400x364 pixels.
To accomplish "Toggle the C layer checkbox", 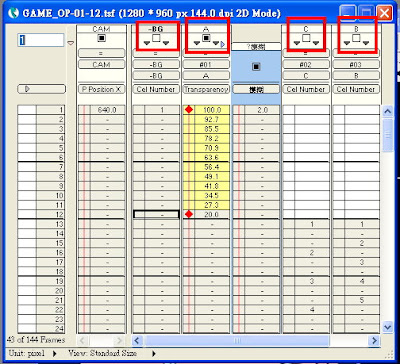I will pos(306,38).
